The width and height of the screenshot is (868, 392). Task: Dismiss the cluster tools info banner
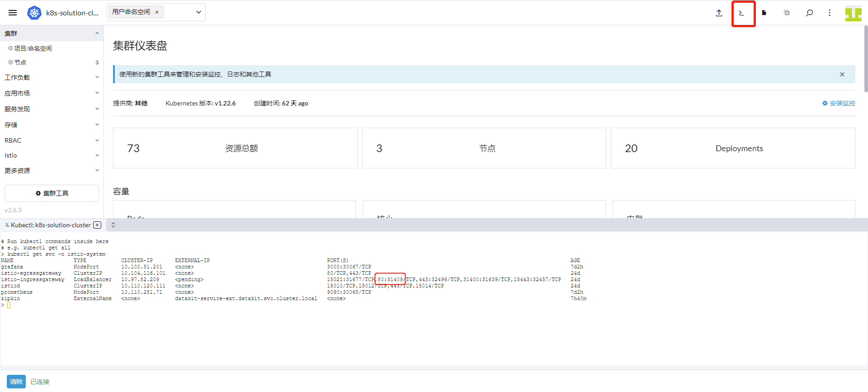click(x=842, y=74)
